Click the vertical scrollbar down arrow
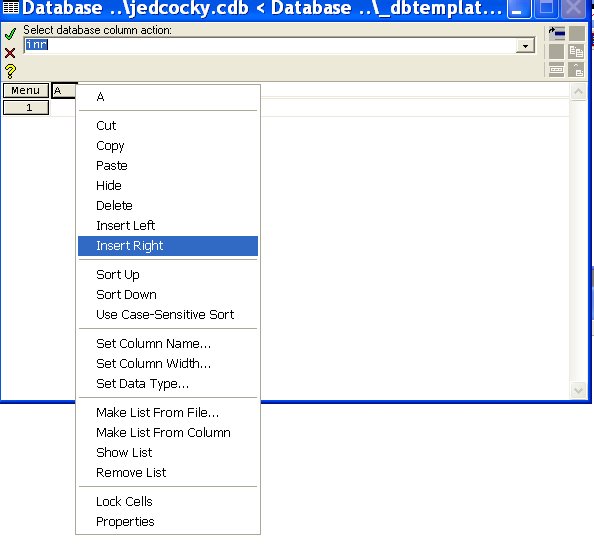 (x=578, y=390)
